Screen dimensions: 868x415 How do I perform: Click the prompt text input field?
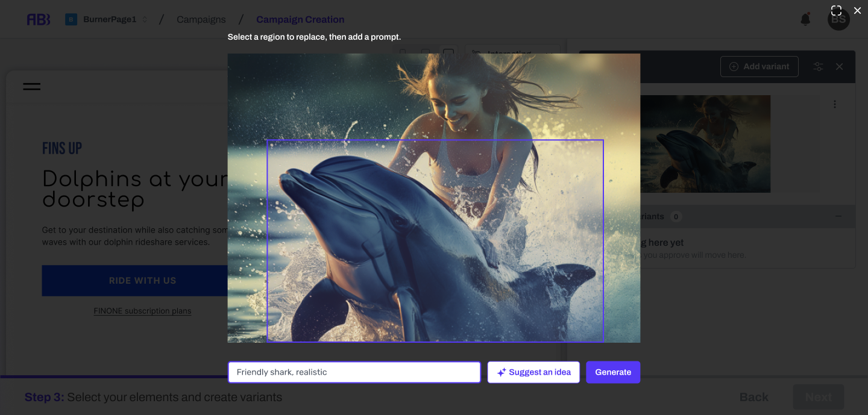click(x=354, y=372)
